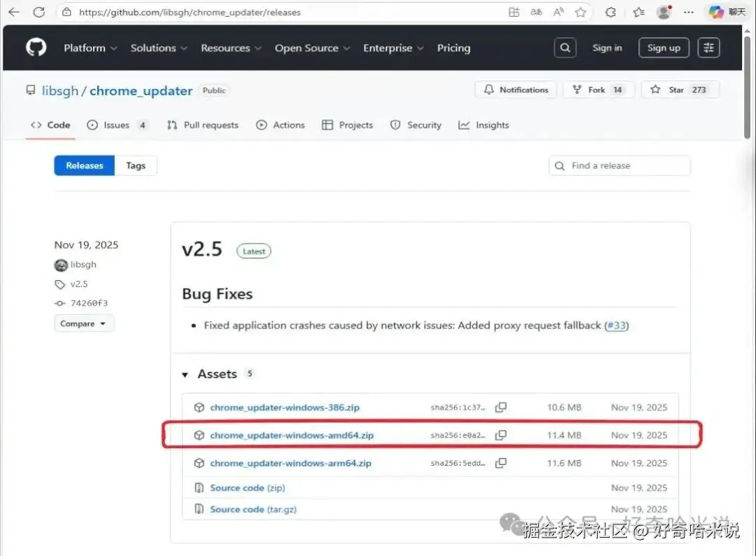Screen dimensions: 756x556
Task: Star the chrome_updater repository
Action: click(x=679, y=90)
